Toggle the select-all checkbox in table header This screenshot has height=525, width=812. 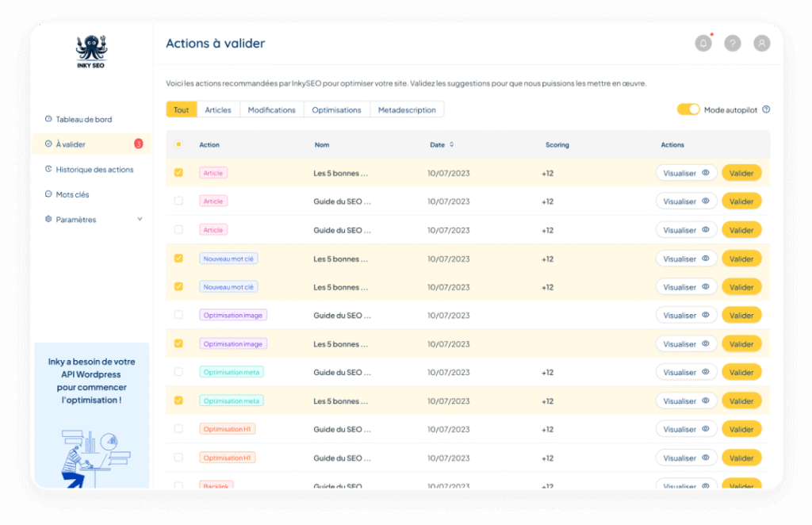[x=178, y=144]
